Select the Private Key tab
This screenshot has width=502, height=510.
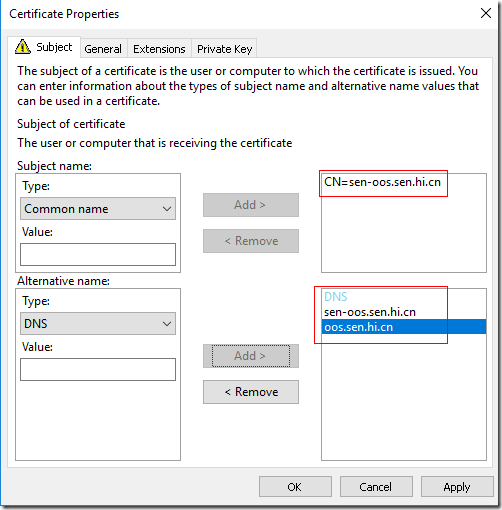(x=224, y=49)
